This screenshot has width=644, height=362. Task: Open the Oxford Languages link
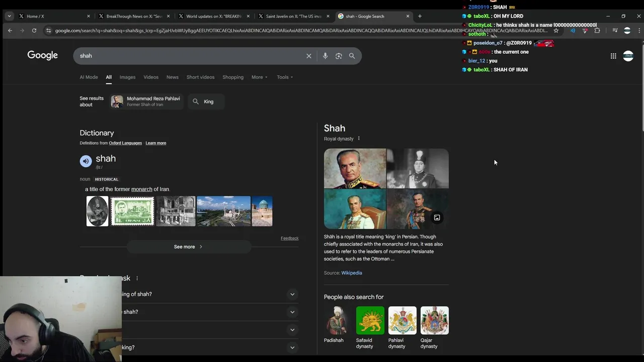(x=125, y=143)
